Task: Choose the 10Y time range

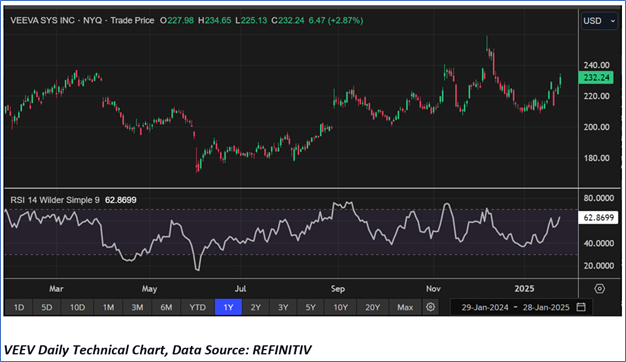Action: point(341,307)
